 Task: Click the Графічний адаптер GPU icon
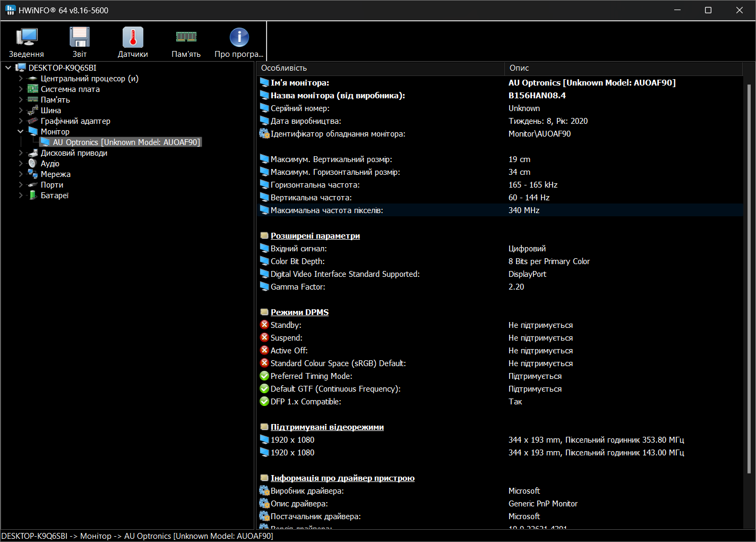(33, 121)
